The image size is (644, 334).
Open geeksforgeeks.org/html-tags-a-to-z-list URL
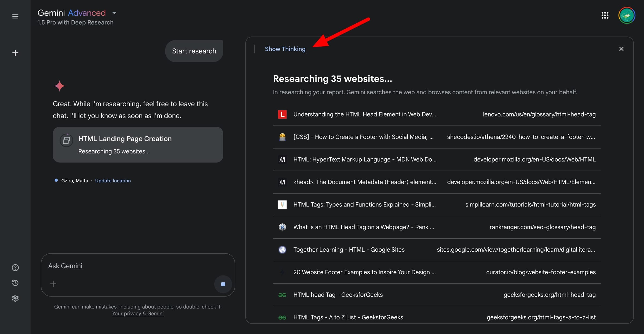coord(541,317)
